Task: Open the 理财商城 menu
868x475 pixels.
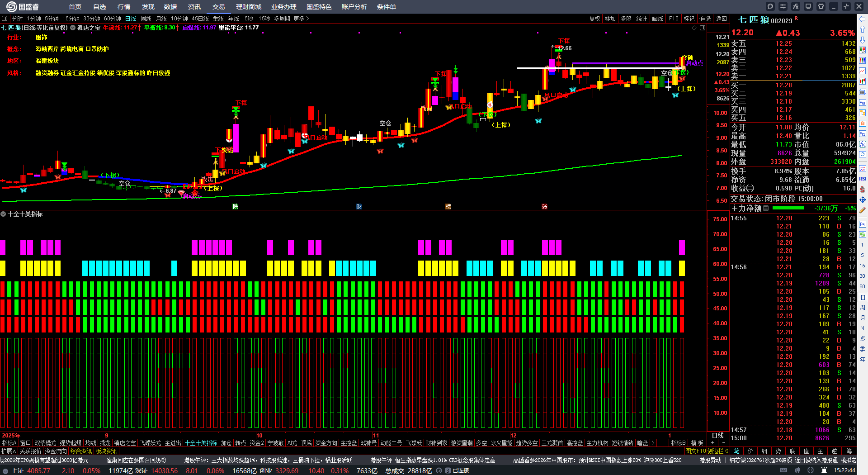Action: (x=249, y=7)
